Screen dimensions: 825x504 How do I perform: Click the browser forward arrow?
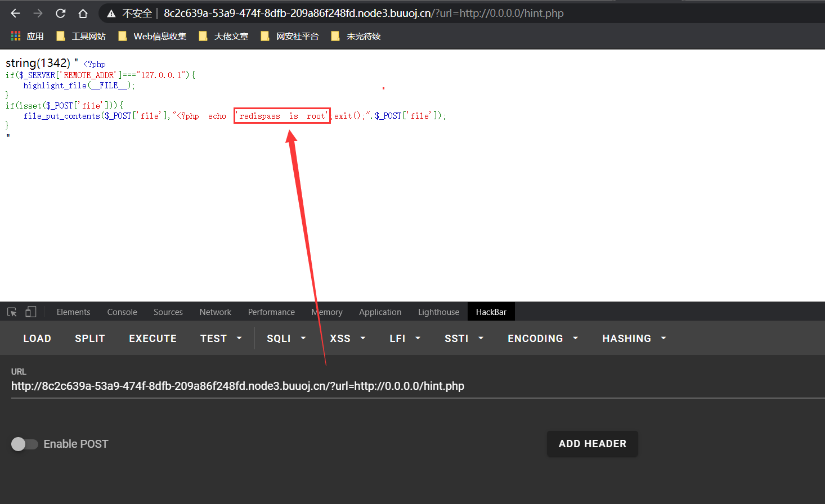click(x=38, y=13)
